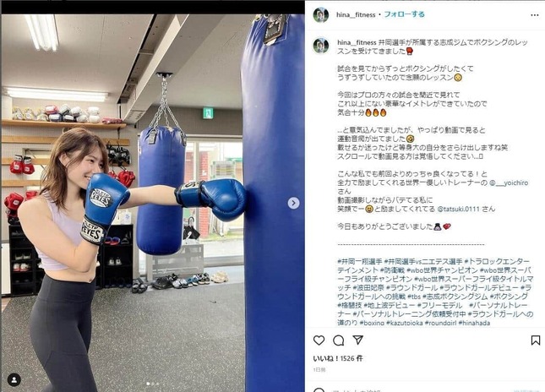Open the #hinahada hashtag
The width and height of the screenshot is (545, 392).
(474, 323)
